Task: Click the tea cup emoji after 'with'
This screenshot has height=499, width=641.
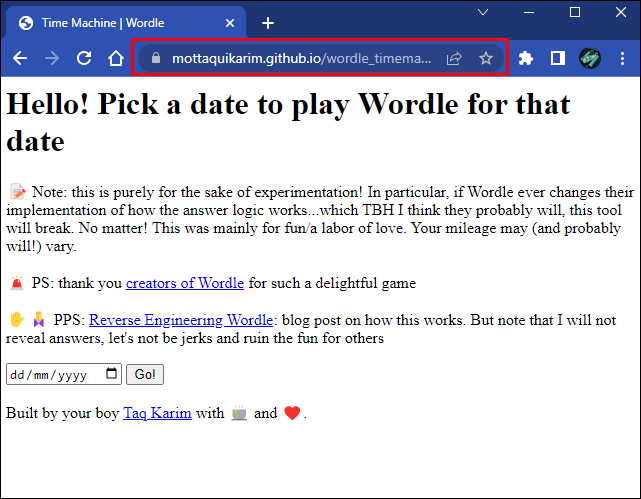Action: pyautogui.click(x=239, y=413)
